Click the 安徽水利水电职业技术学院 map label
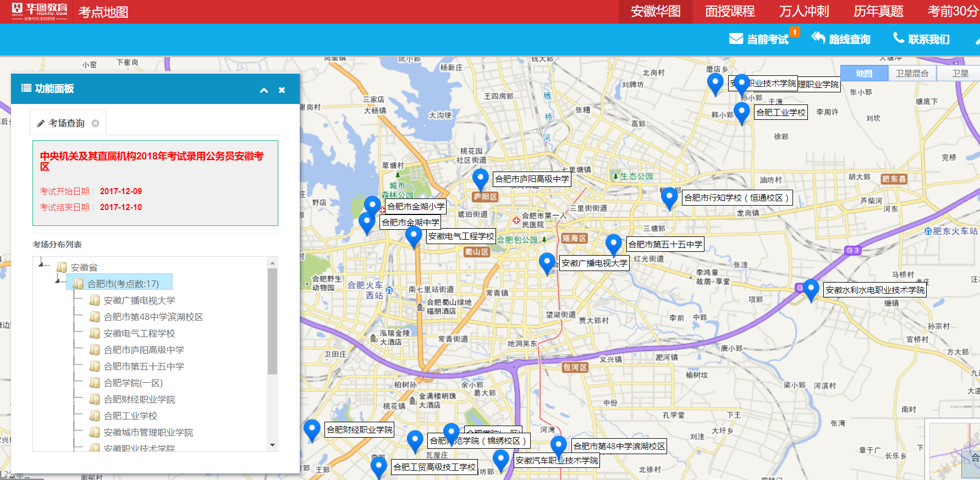This screenshot has width=980, height=480. tap(874, 290)
